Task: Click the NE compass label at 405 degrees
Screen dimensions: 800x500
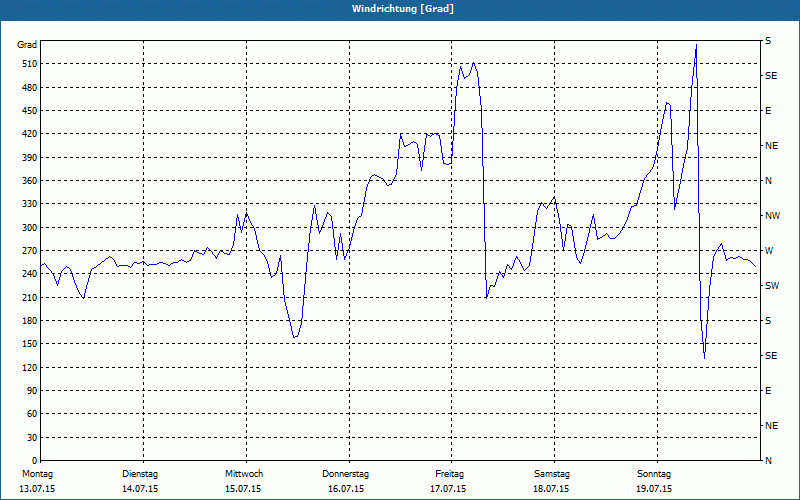Action: (x=771, y=146)
